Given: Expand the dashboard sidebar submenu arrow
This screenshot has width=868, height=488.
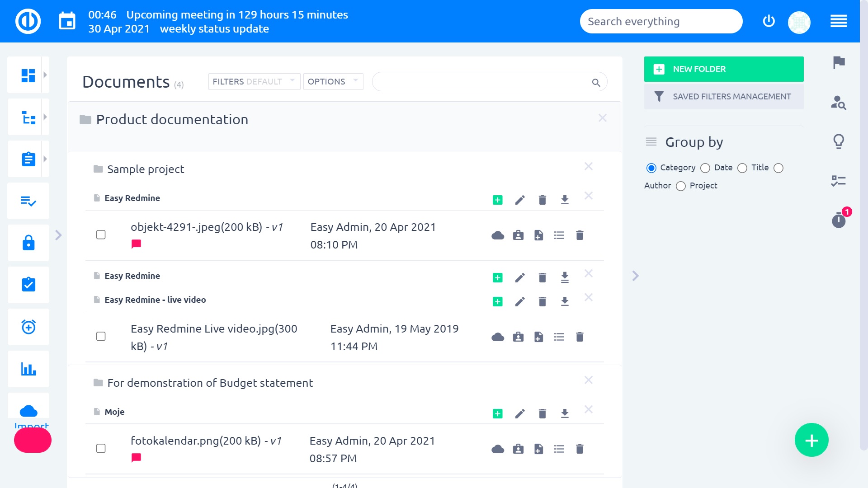Looking at the screenshot, I should (45, 75).
